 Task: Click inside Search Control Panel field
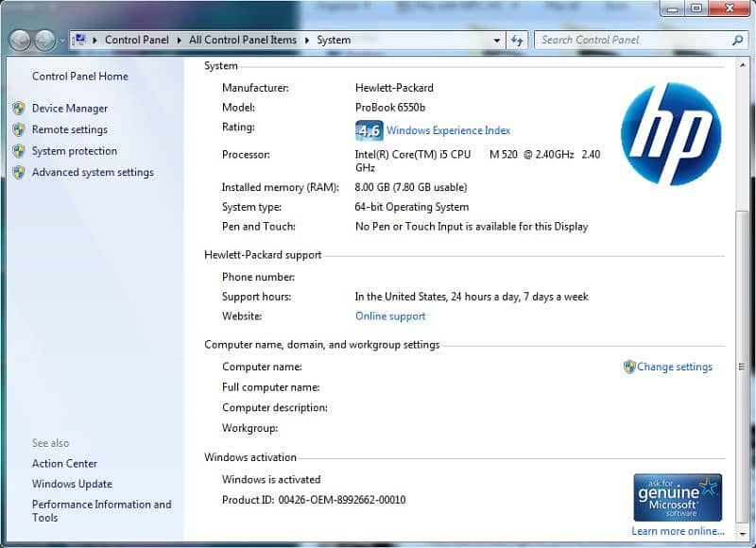click(x=628, y=40)
